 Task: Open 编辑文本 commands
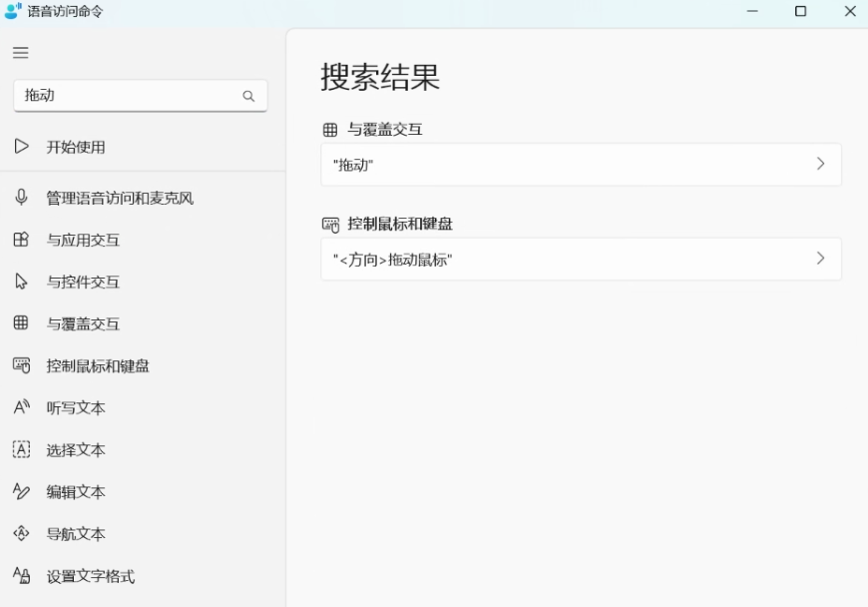143,492
